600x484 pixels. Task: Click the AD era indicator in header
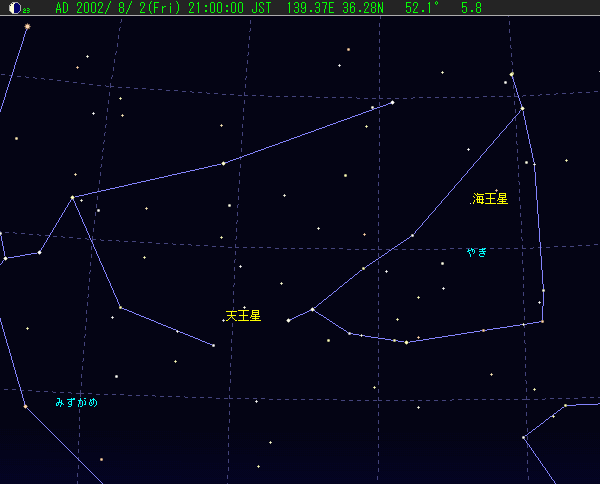[x=62, y=8]
